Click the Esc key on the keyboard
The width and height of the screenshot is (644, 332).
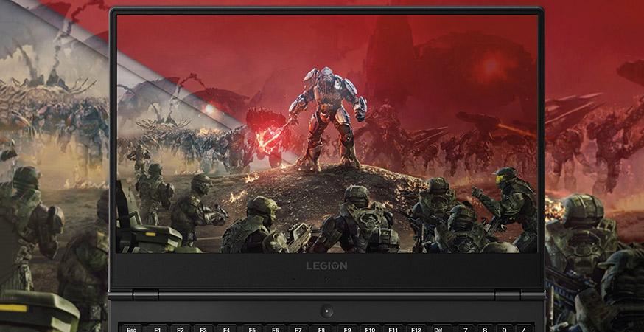(x=131, y=329)
